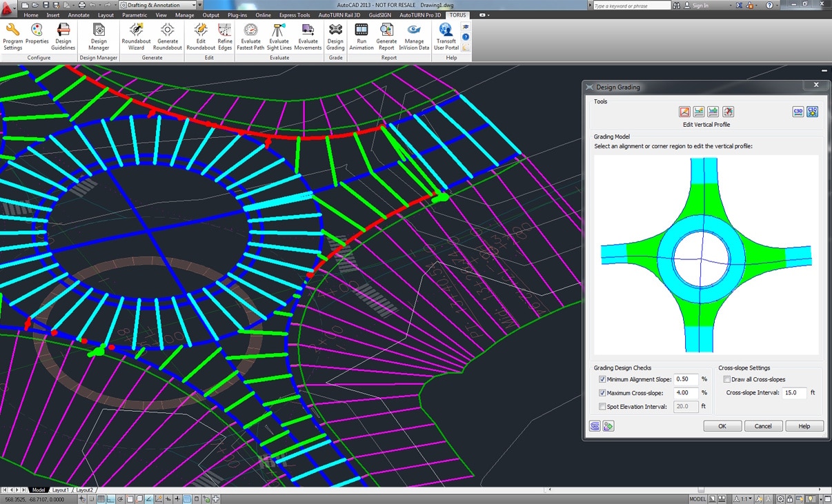Click Cancel in Design Grading dialog
The image size is (832, 504).
(763, 426)
